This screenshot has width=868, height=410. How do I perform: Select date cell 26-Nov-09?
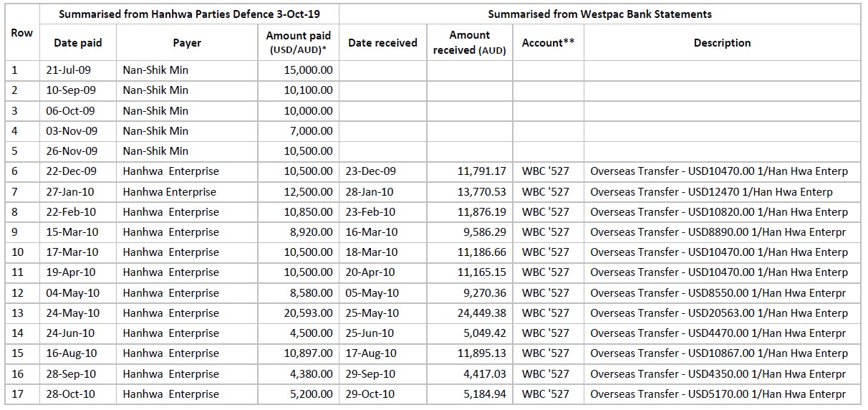coord(70,151)
